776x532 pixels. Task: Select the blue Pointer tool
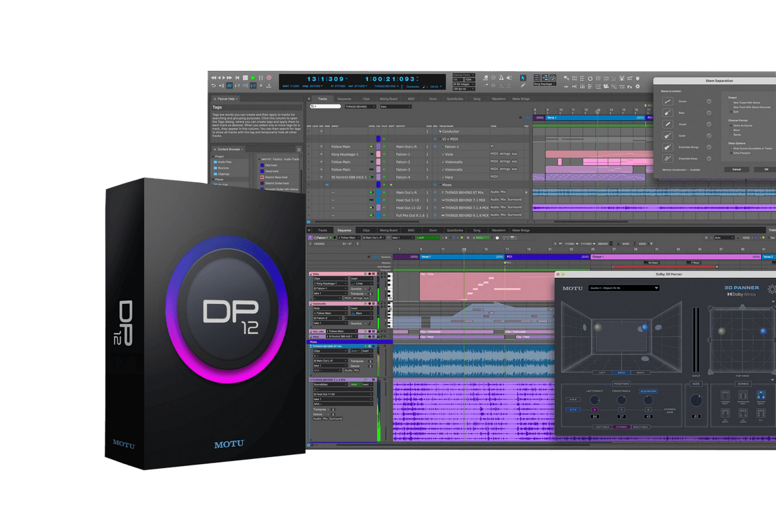[523, 78]
